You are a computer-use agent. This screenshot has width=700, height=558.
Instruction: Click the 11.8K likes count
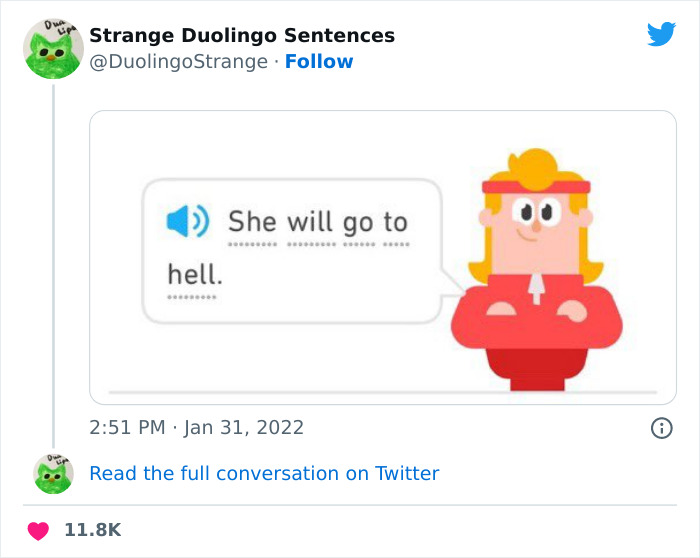coord(92,530)
